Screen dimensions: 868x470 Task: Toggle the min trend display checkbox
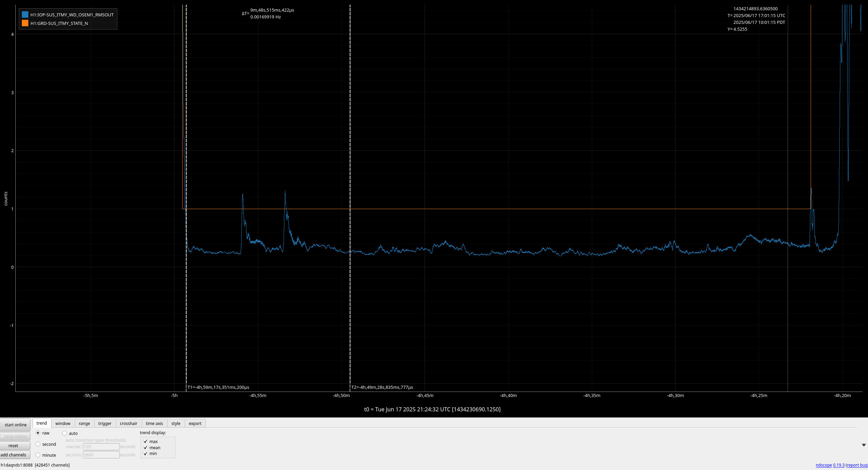pyautogui.click(x=145, y=453)
